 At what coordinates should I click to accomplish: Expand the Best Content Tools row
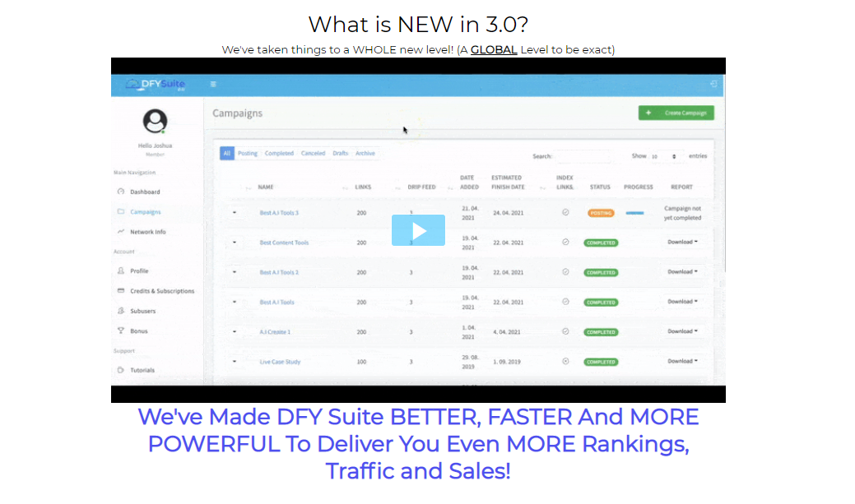click(x=235, y=242)
